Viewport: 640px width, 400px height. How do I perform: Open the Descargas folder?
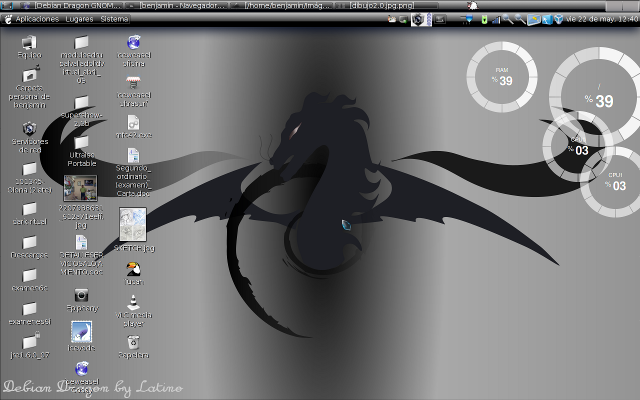pyautogui.click(x=29, y=242)
